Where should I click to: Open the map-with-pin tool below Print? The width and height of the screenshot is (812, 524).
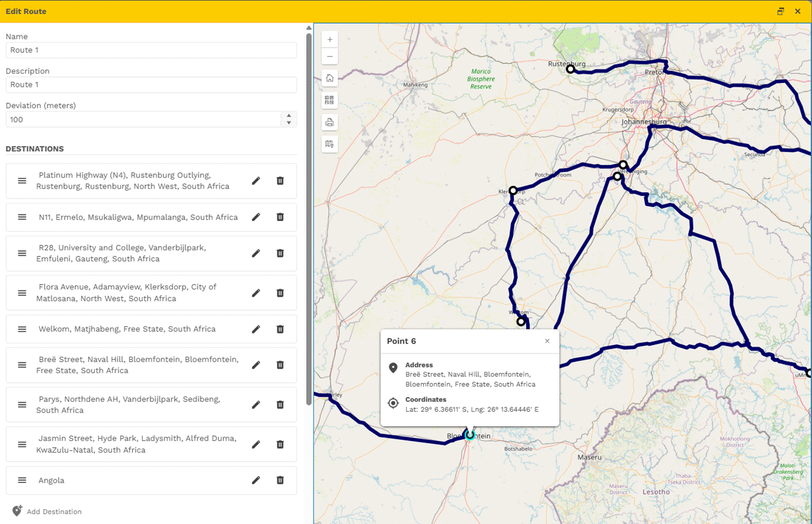[330, 144]
